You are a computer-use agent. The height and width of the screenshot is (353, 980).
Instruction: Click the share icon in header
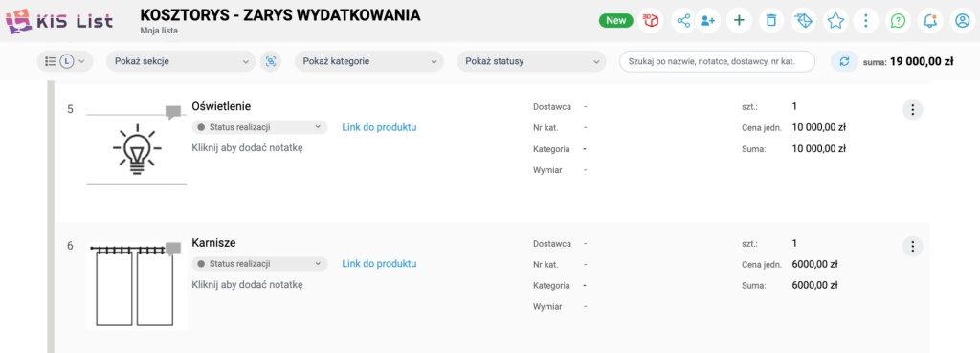683,21
